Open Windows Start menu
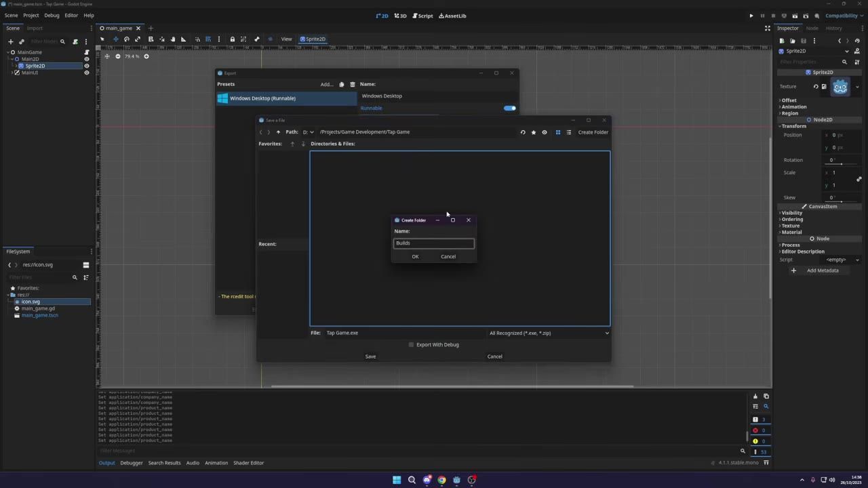The height and width of the screenshot is (488, 868). tap(397, 480)
